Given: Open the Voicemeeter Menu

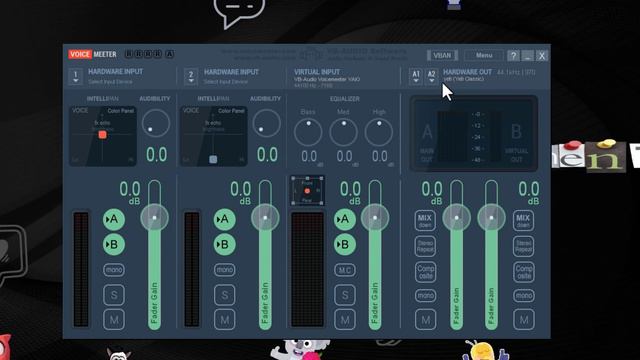Looking at the screenshot, I should click(484, 55).
